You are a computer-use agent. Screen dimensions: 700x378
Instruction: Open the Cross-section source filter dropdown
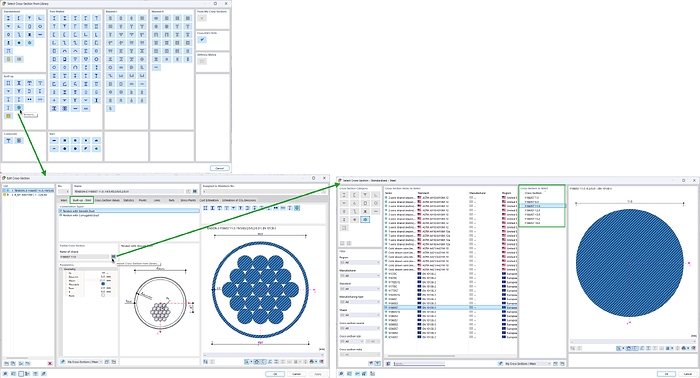click(360, 328)
